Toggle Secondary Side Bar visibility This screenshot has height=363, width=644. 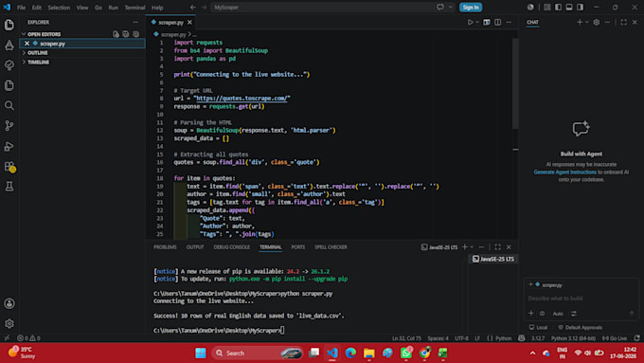pos(580,7)
